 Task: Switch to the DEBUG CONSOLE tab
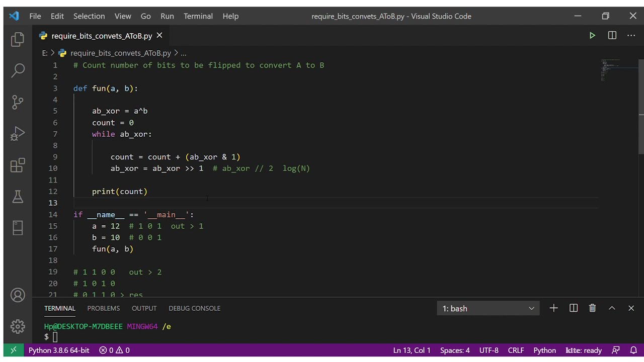click(195, 308)
